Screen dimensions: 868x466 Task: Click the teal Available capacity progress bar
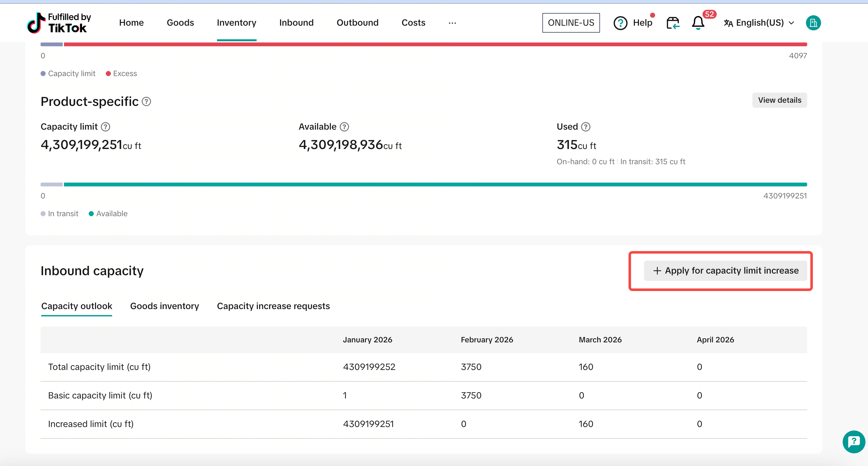435,184
